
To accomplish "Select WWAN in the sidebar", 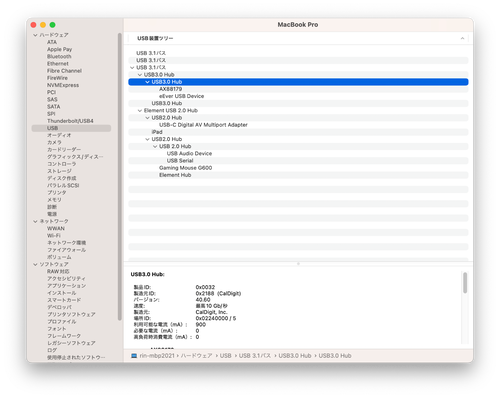I will [x=56, y=229].
